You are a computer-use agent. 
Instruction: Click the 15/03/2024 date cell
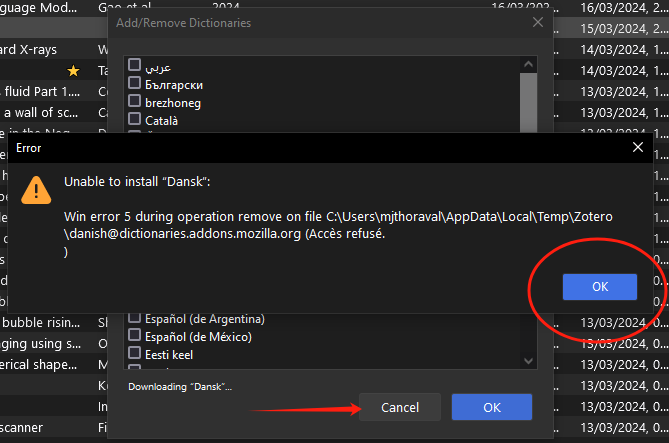click(x=625, y=29)
